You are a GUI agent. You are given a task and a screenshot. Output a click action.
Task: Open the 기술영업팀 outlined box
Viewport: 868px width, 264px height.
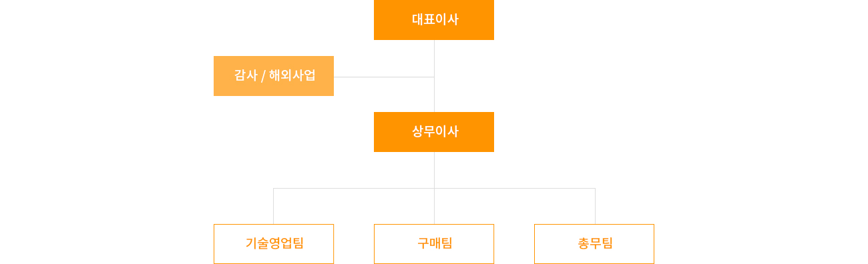(274, 244)
